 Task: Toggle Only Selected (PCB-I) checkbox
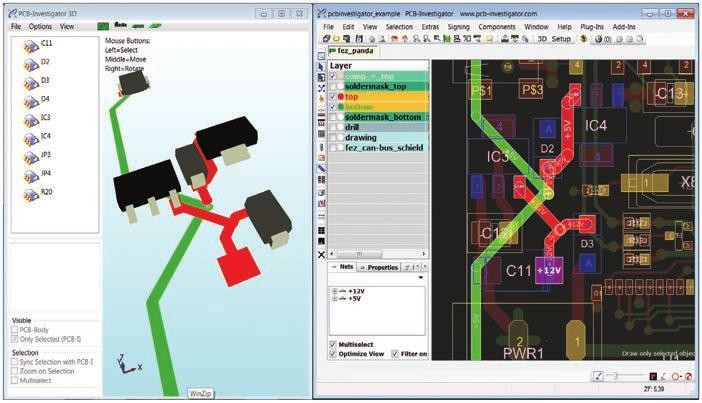(15, 339)
